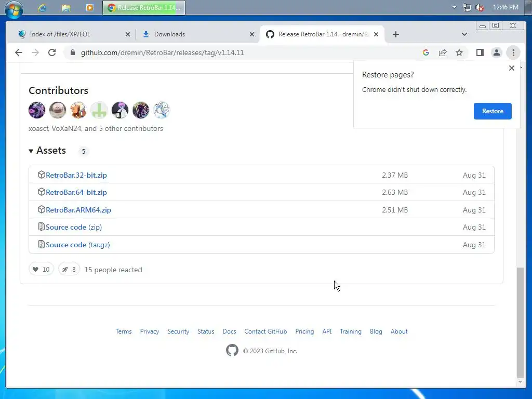Open the fifth contributor avatar

tap(120, 110)
